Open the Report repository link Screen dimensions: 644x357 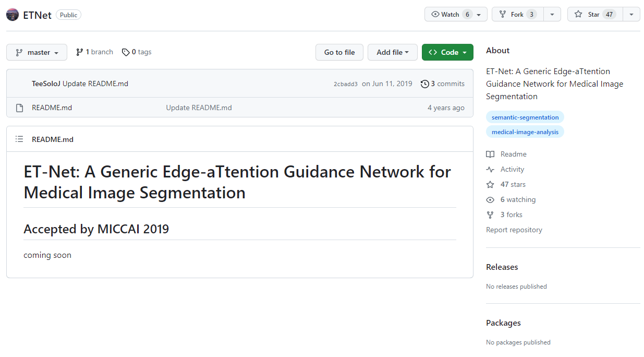click(x=514, y=230)
